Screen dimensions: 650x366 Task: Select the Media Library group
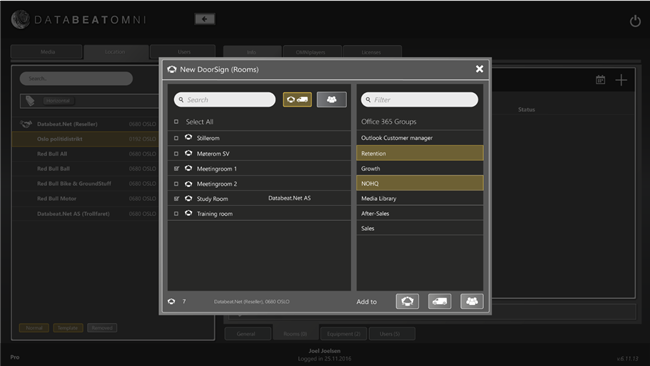pos(420,198)
